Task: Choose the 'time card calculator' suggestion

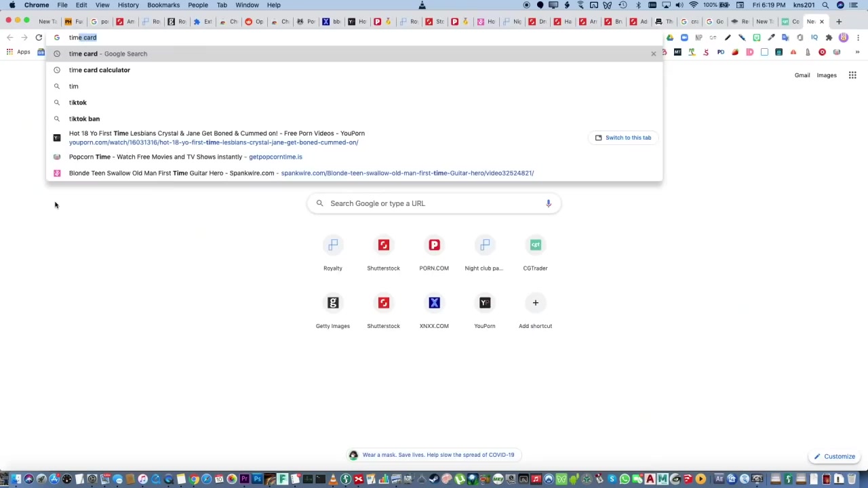Action: click(353, 70)
